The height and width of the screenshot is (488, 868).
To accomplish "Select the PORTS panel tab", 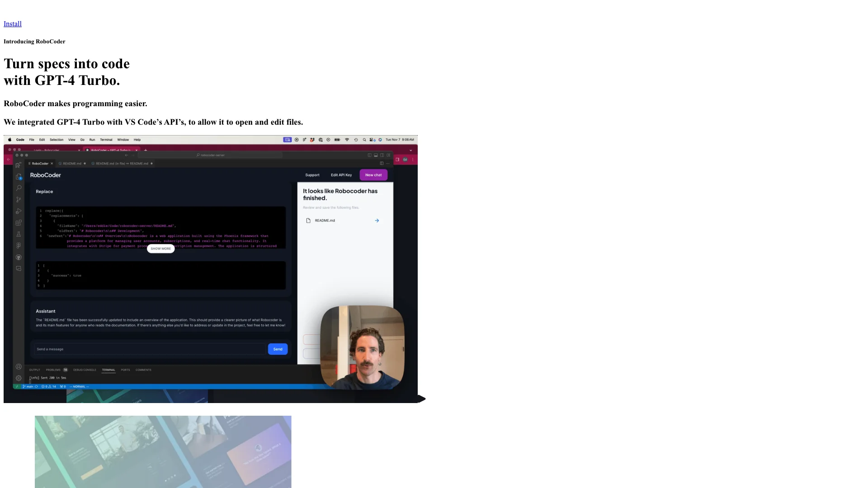I will pos(125,370).
